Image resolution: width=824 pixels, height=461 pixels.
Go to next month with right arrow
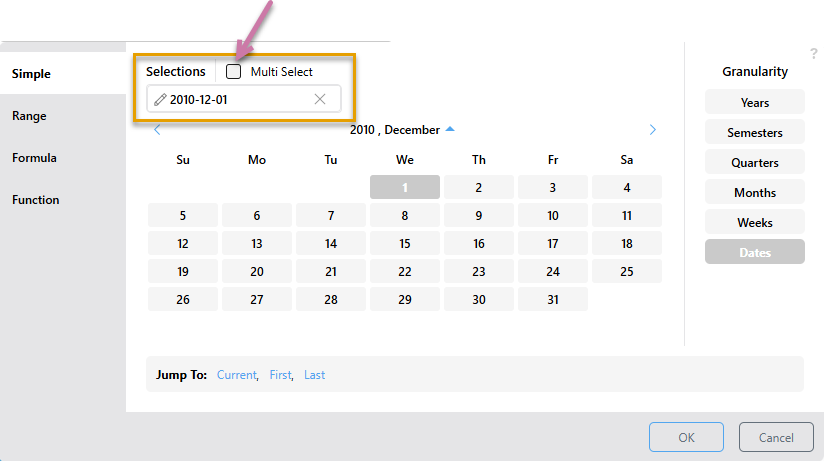click(652, 130)
